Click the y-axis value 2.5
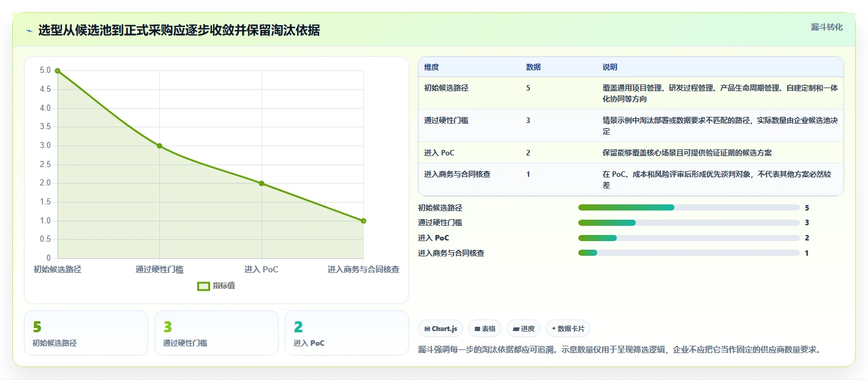Image resolution: width=868 pixels, height=380 pixels. [45, 165]
